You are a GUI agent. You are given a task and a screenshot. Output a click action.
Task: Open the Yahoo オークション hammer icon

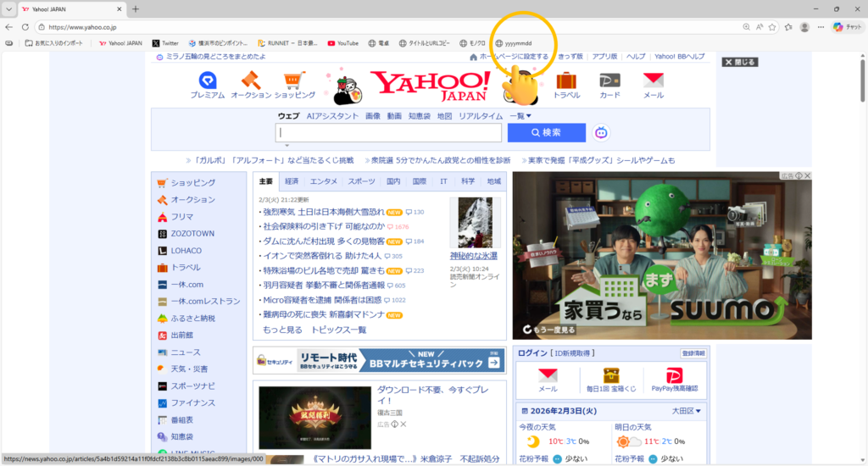pos(251,81)
